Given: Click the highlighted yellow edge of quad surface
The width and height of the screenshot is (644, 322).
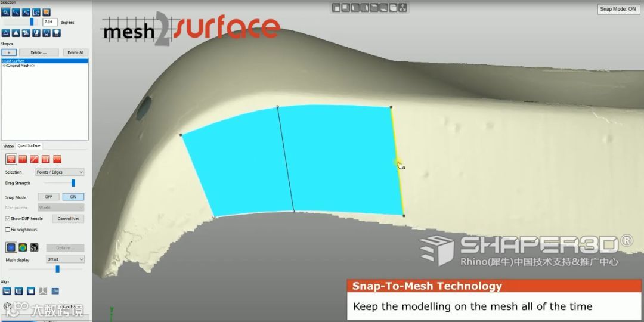Looking at the screenshot, I should point(397,160).
